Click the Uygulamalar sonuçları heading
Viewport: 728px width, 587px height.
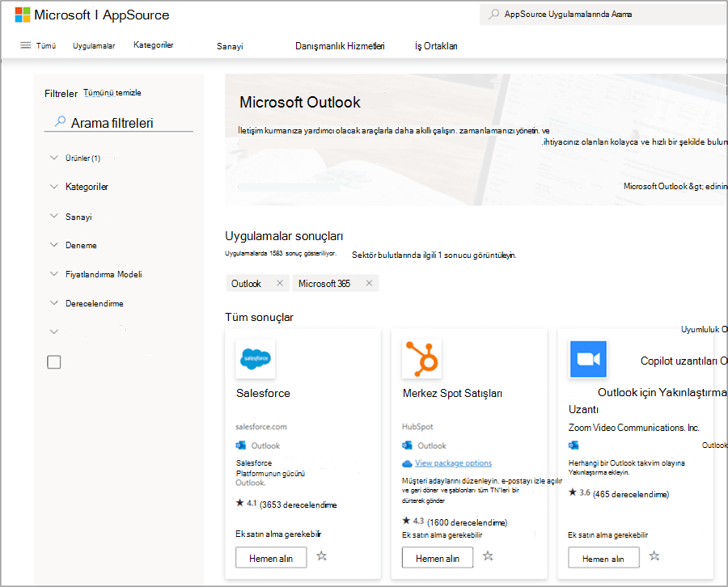pyautogui.click(x=284, y=236)
